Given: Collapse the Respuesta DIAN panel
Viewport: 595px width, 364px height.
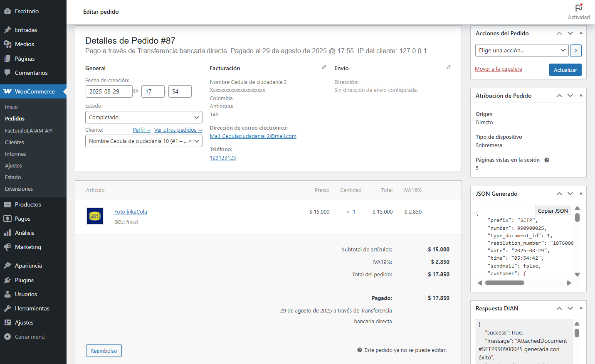Looking at the screenshot, I should click(581, 308).
